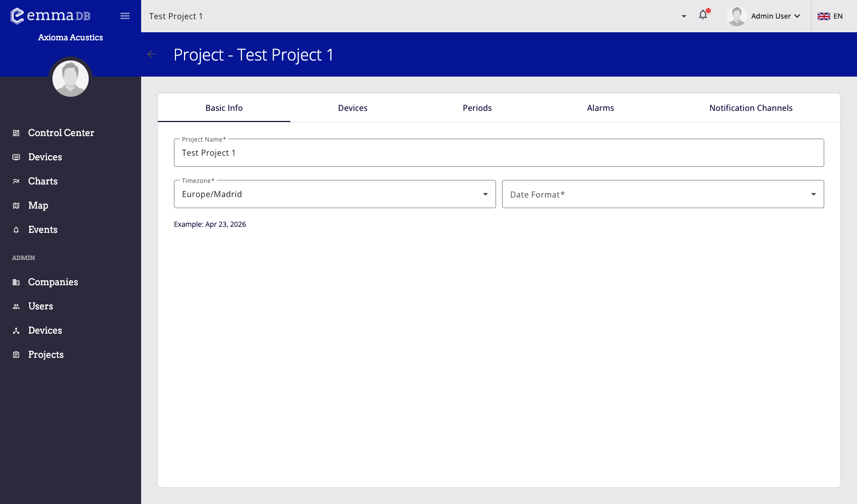Screen dimensions: 857x504
Task: Open the project selector dropdown in top bar
Action: [x=684, y=16]
